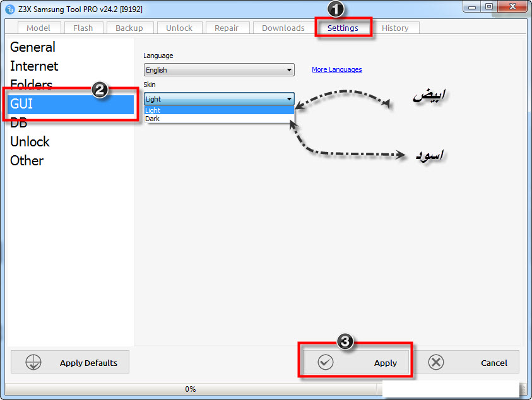Go to the Unlock tab
This screenshot has width=532, height=400.
tap(179, 28)
